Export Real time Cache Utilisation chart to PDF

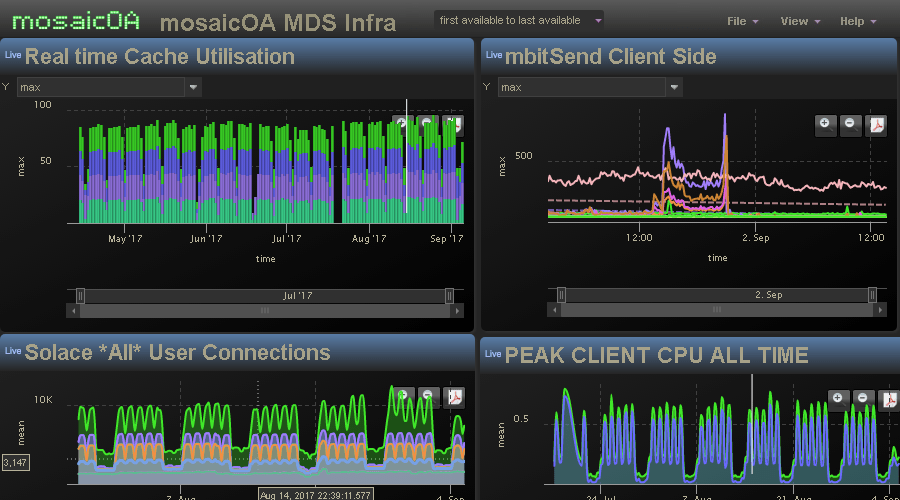click(452, 125)
